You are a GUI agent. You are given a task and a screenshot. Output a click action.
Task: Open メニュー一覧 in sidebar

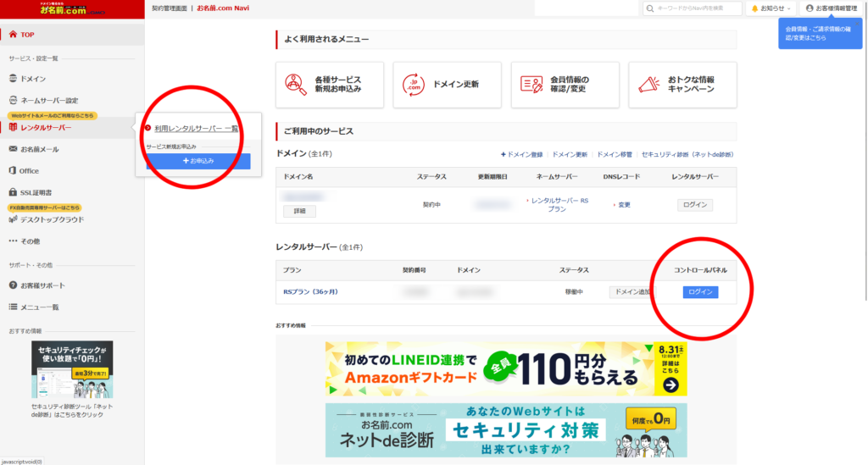coord(39,307)
